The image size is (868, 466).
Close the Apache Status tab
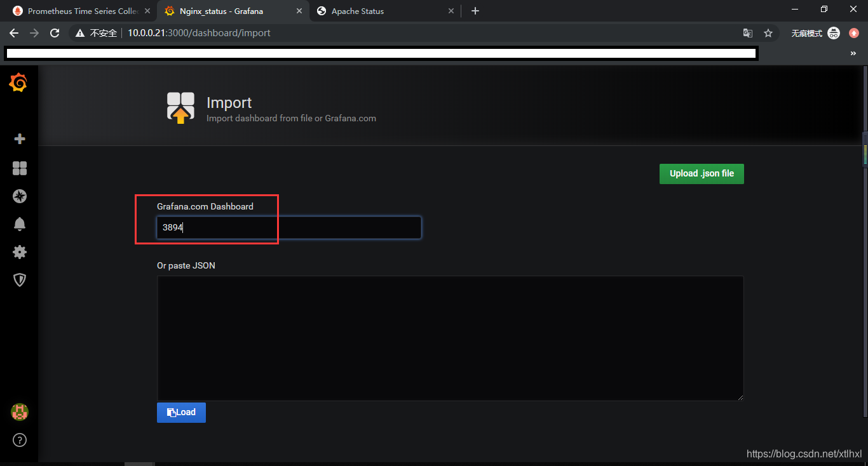click(x=451, y=11)
